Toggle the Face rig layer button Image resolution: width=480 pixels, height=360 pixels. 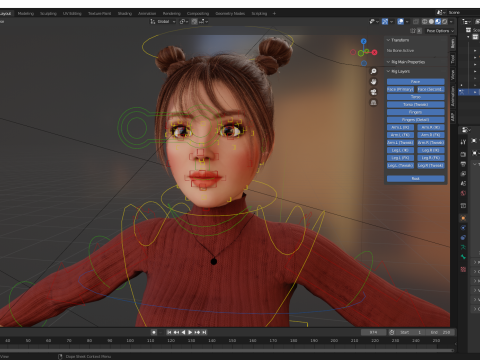tap(416, 82)
